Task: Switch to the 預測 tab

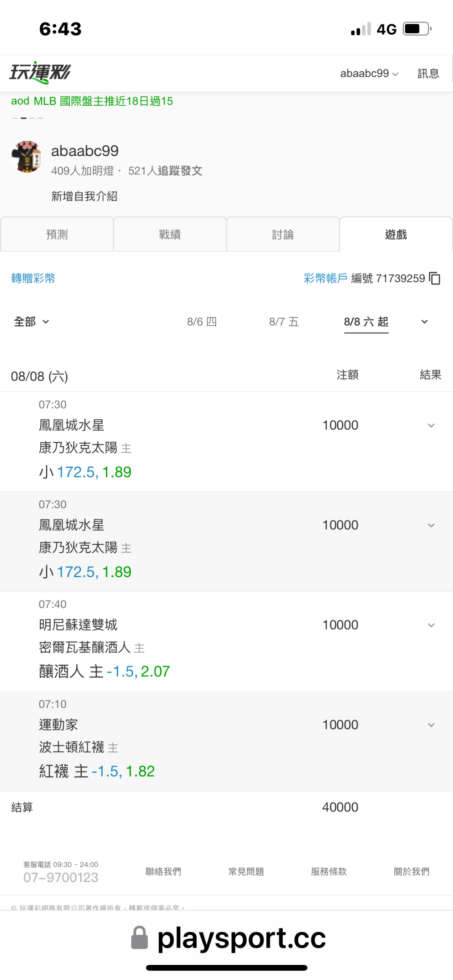Action: (x=57, y=234)
